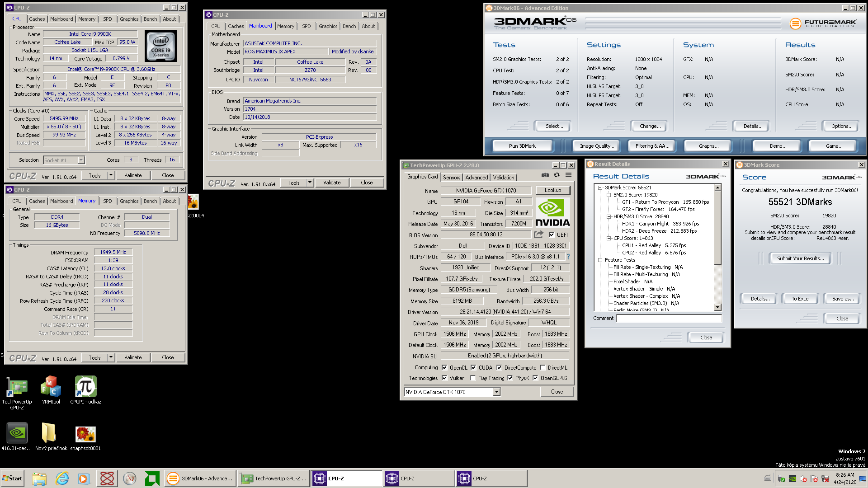Viewport: 868px width, 488px height.
Task: Click Validate in the Mainboard CPU-Z window
Action: 332,183
